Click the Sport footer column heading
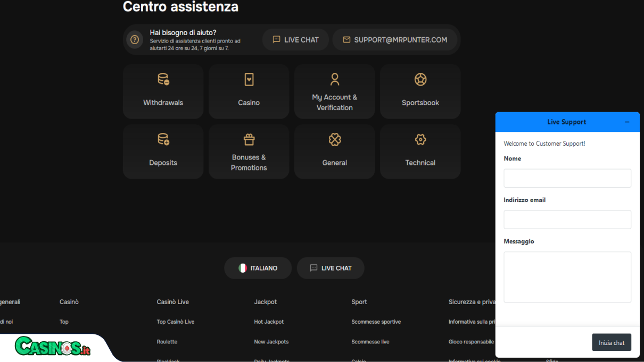Viewport: 644px width, 362px height. (x=359, y=302)
